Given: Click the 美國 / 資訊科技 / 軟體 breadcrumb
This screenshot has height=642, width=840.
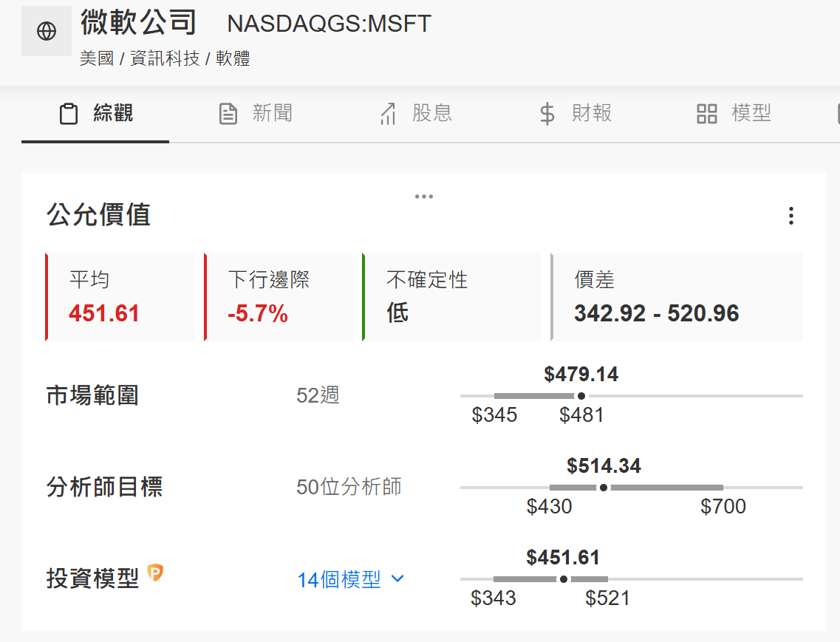Looking at the screenshot, I should coord(165,58).
